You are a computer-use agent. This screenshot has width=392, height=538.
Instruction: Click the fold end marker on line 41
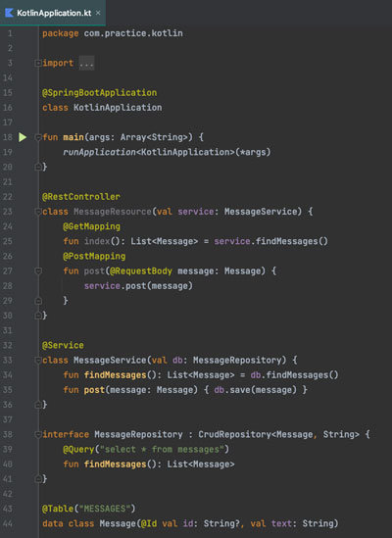pyautogui.click(x=38, y=478)
